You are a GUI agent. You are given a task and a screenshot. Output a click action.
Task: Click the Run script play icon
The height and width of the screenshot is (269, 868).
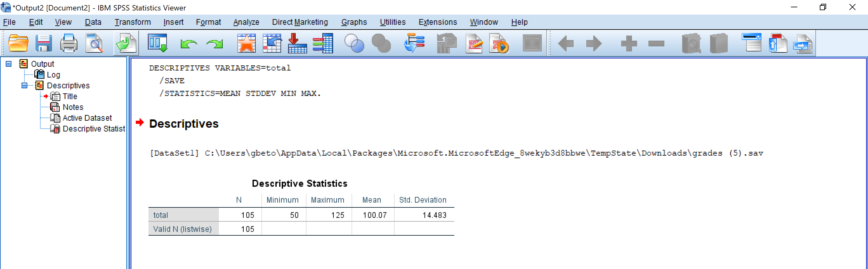click(x=499, y=43)
